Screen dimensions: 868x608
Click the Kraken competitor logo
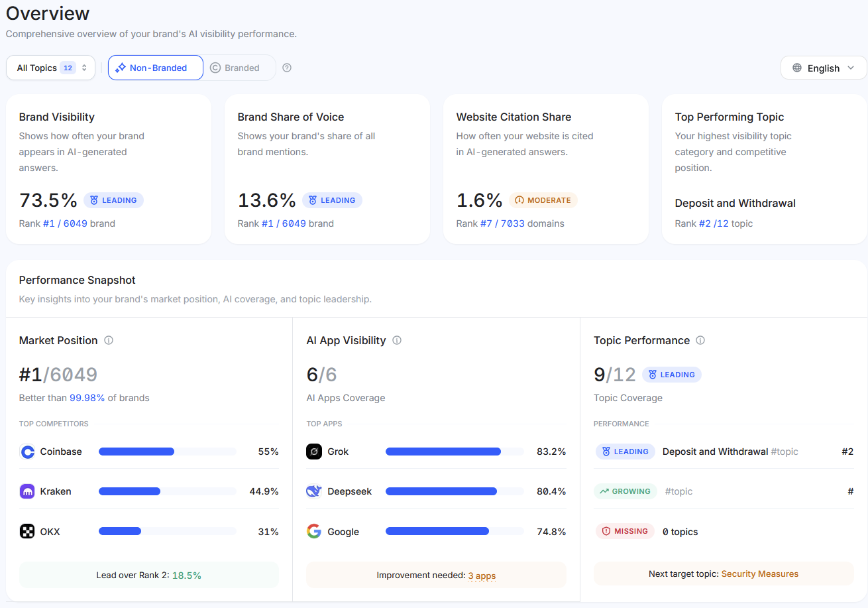click(x=27, y=491)
